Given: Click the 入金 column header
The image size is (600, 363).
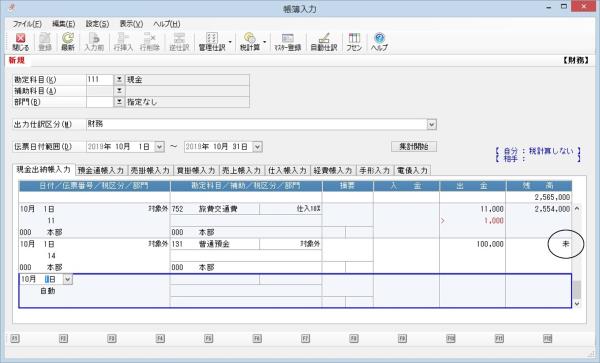Looking at the screenshot, I should (x=406, y=186).
